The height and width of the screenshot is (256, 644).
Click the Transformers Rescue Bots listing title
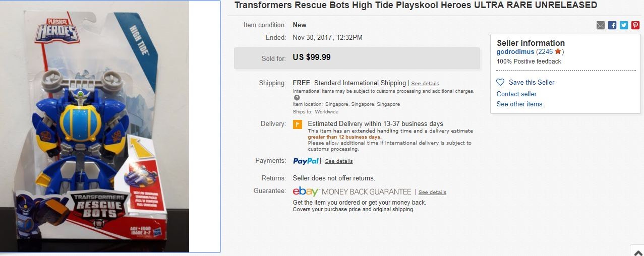(416, 5)
